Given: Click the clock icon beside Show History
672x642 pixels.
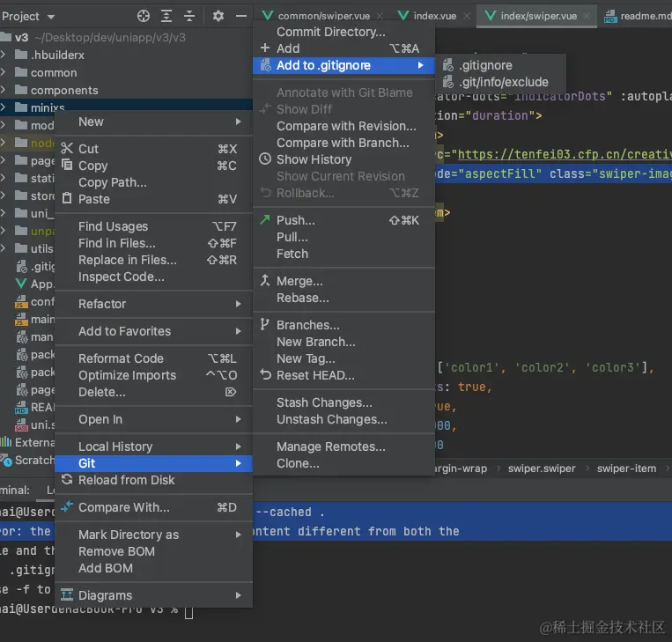Looking at the screenshot, I should click(265, 159).
